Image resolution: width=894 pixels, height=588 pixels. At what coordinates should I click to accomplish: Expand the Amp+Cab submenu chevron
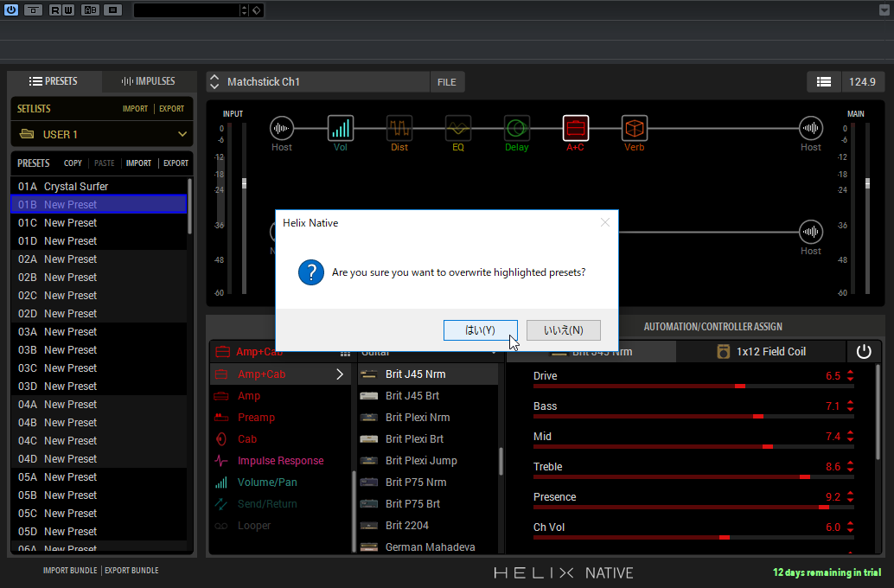point(340,374)
